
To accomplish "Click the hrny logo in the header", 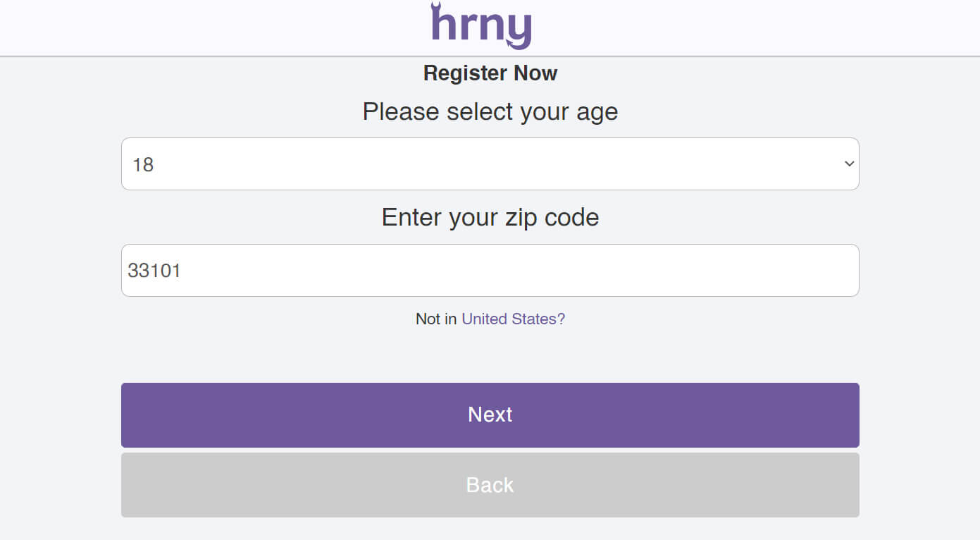I will tap(481, 27).
